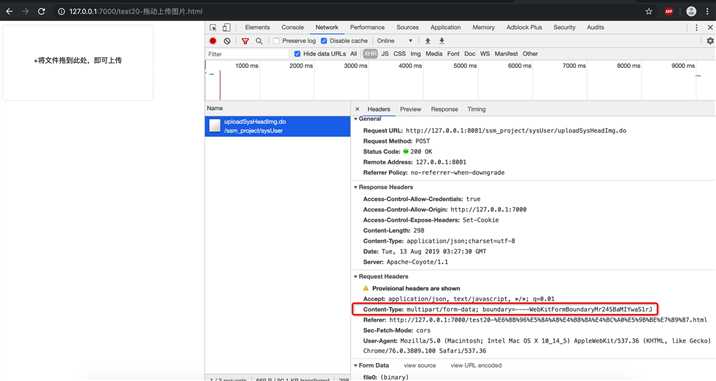
Task: Enable the Preserve log checkbox
Action: tap(276, 41)
